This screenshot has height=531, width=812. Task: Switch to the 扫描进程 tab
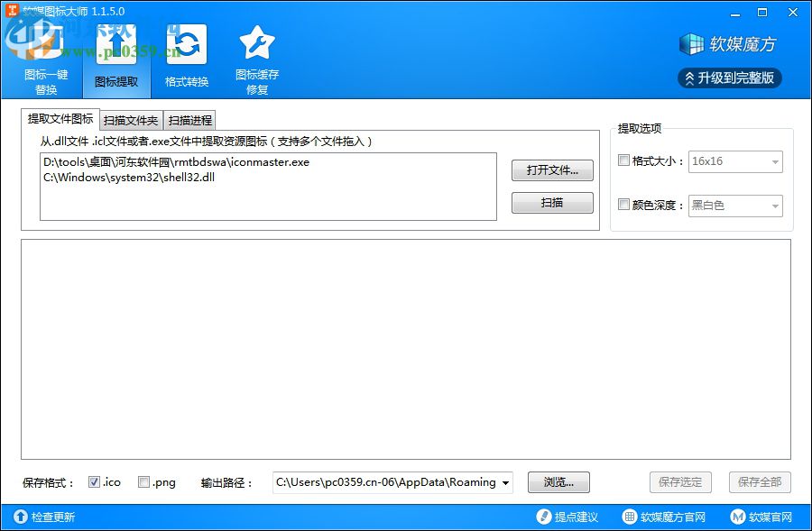[x=189, y=119]
